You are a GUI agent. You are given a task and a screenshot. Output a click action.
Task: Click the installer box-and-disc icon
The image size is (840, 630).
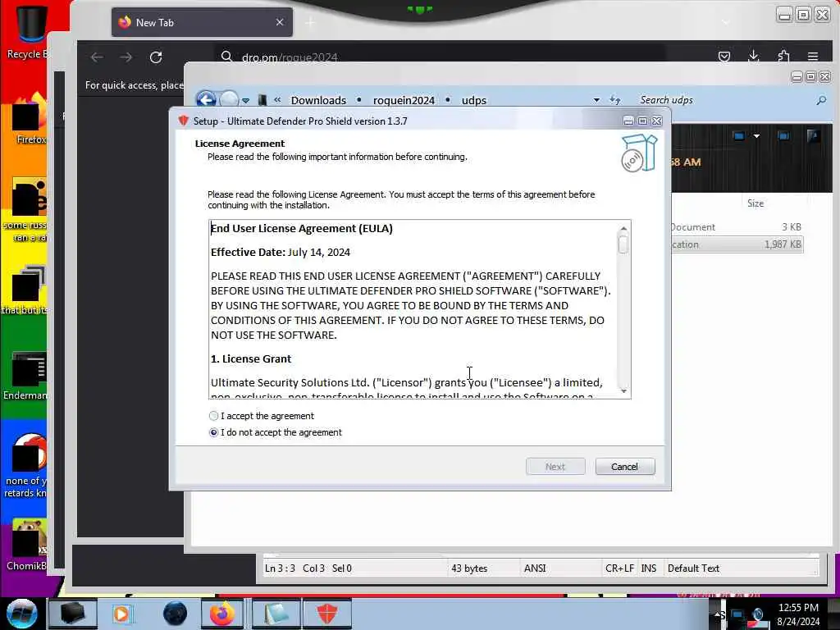coord(639,153)
